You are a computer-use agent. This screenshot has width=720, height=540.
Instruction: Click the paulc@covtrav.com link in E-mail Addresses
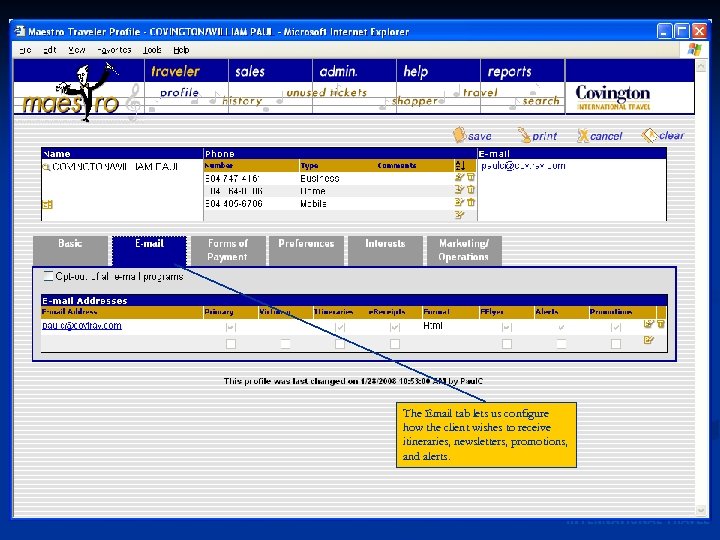(82, 326)
